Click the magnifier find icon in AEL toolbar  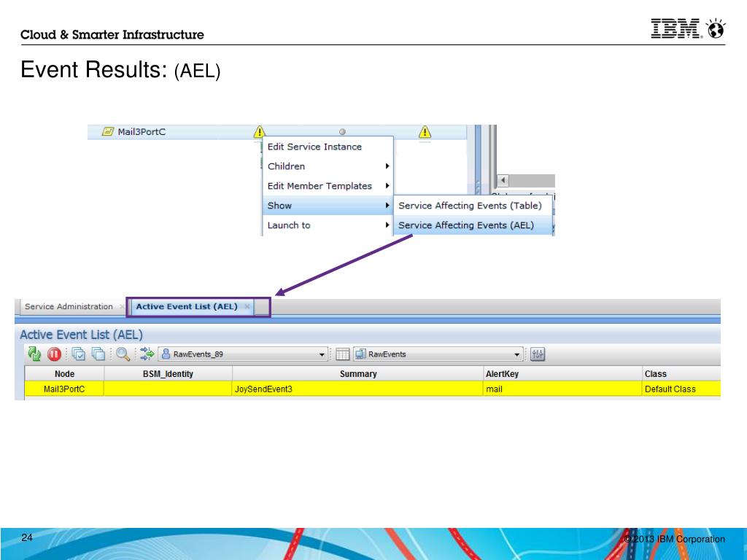[x=123, y=354]
